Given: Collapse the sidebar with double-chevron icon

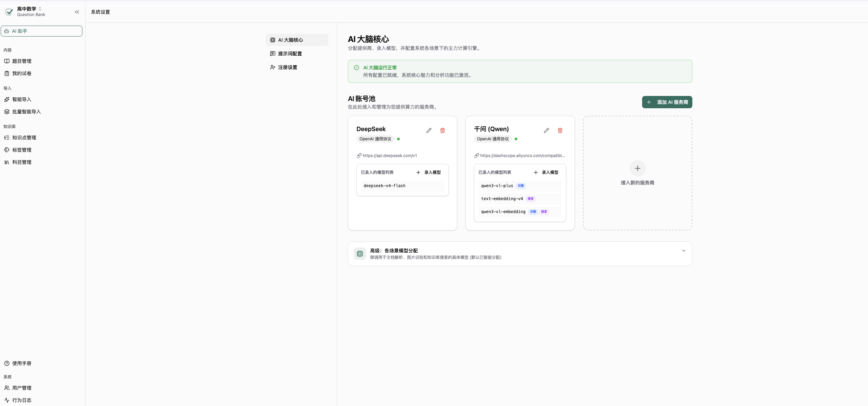Looking at the screenshot, I should click(77, 12).
